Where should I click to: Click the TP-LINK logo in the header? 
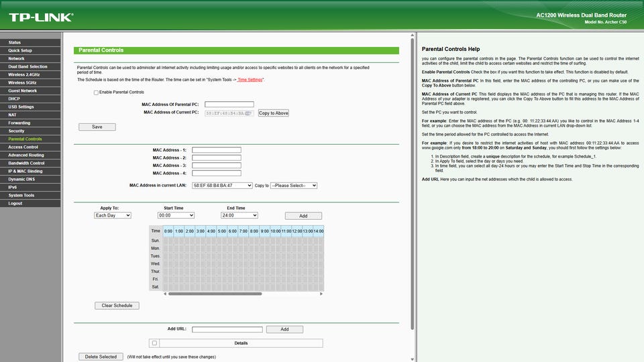coord(41,17)
